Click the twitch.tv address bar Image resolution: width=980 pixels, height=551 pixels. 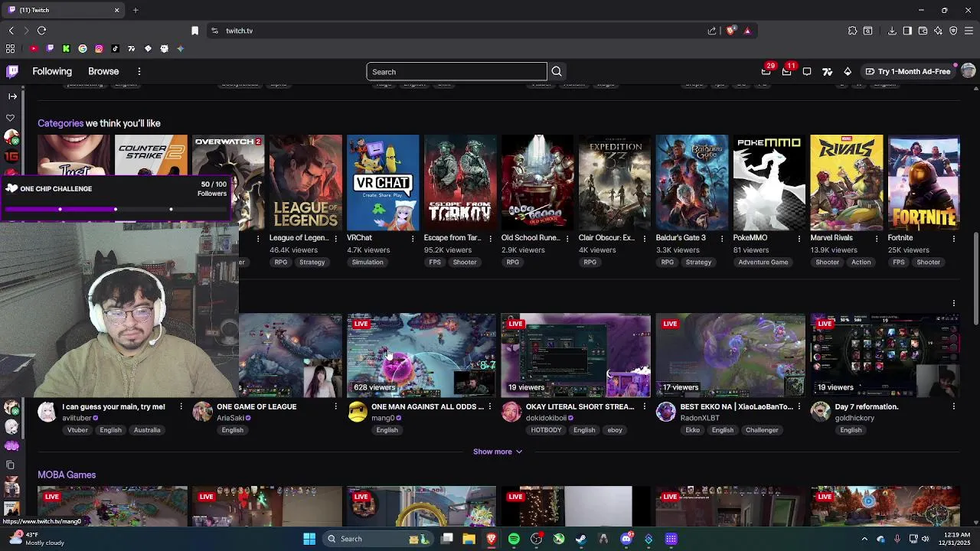(459, 31)
